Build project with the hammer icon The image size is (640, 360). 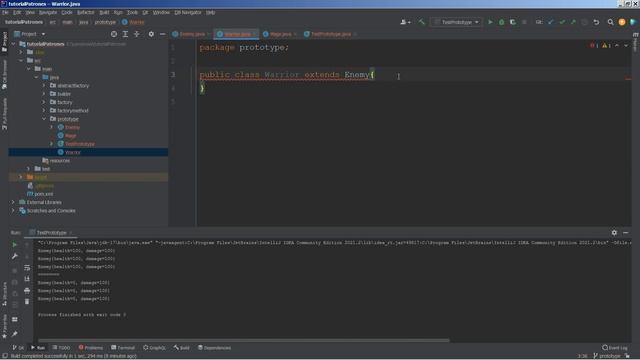(421, 22)
